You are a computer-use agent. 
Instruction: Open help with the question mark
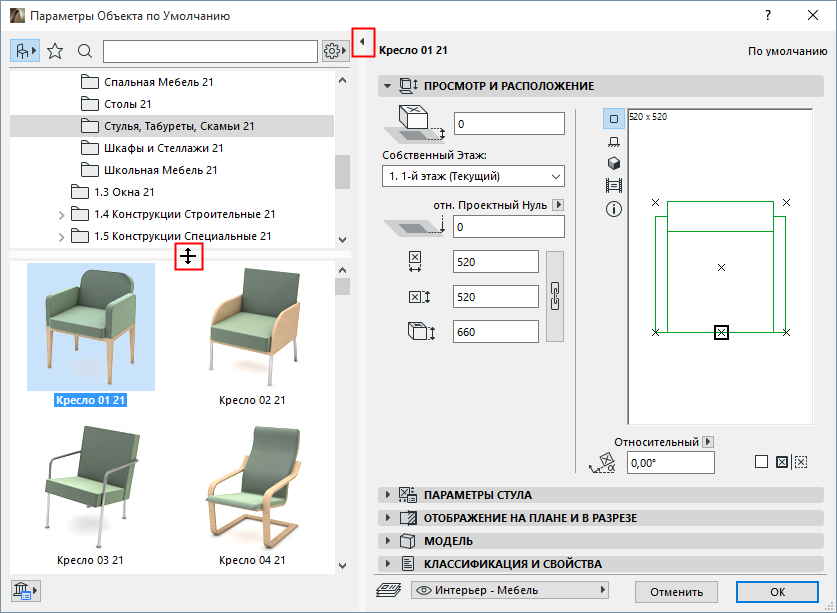click(x=768, y=15)
